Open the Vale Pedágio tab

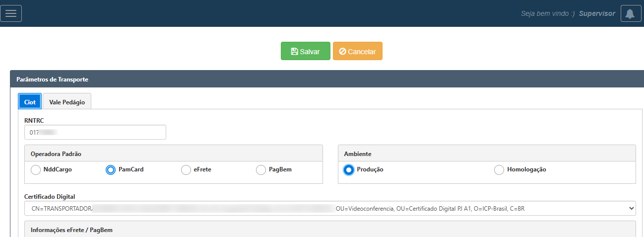click(x=67, y=102)
